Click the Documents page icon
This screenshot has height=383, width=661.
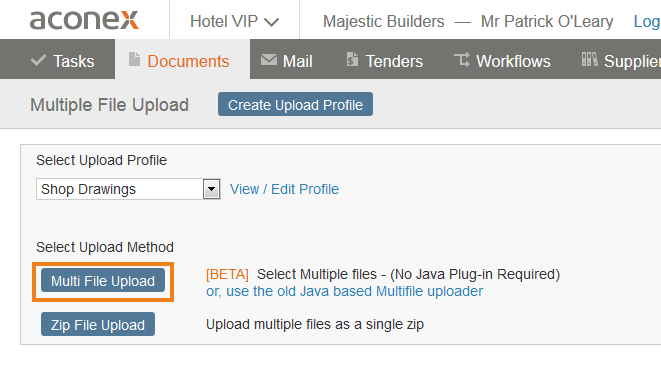coord(134,59)
